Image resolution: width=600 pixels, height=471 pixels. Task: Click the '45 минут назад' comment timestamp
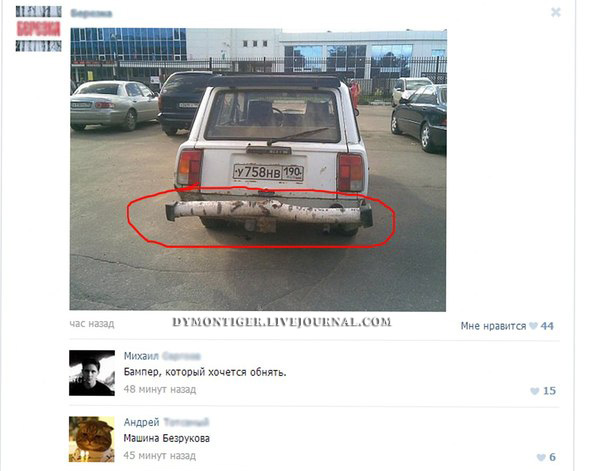(160, 456)
